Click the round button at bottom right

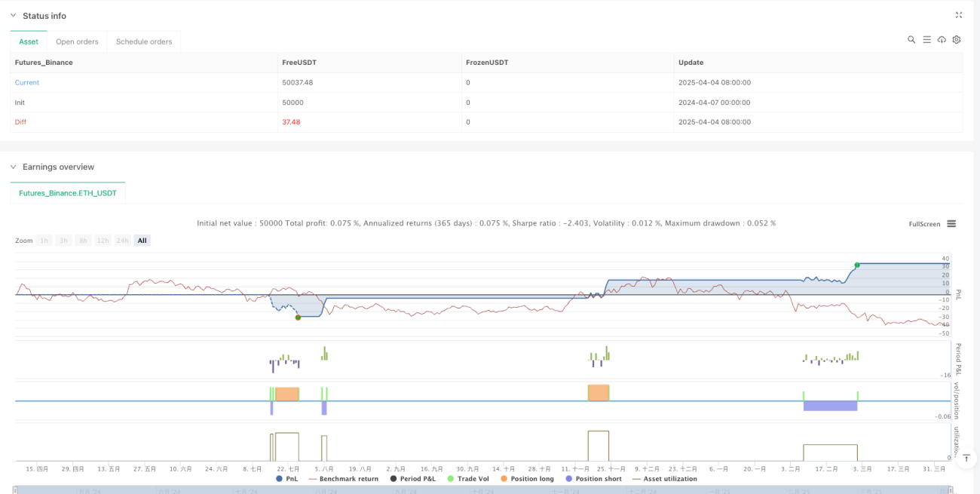[967, 457]
